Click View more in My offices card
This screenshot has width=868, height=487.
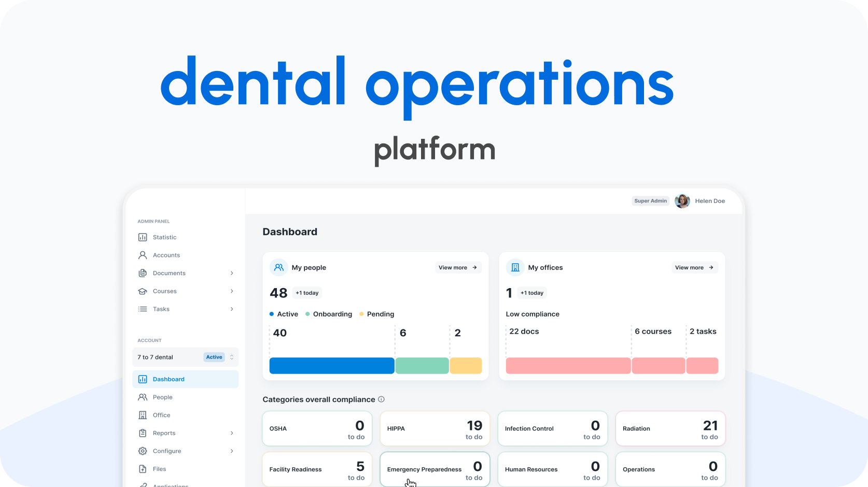tap(694, 267)
